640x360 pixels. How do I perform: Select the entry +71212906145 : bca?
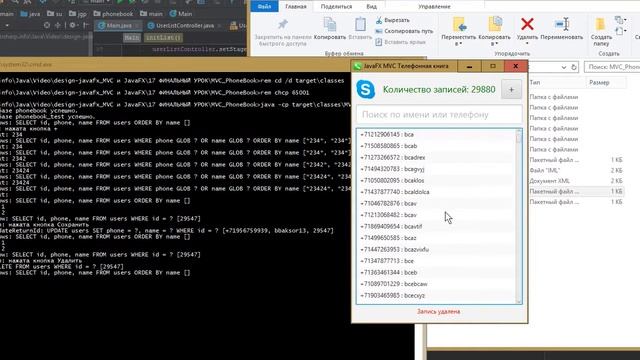pos(436,134)
